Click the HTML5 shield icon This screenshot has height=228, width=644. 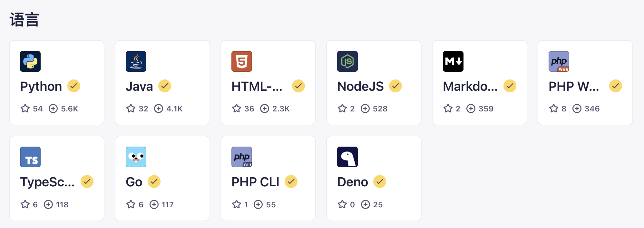tap(242, 61)
